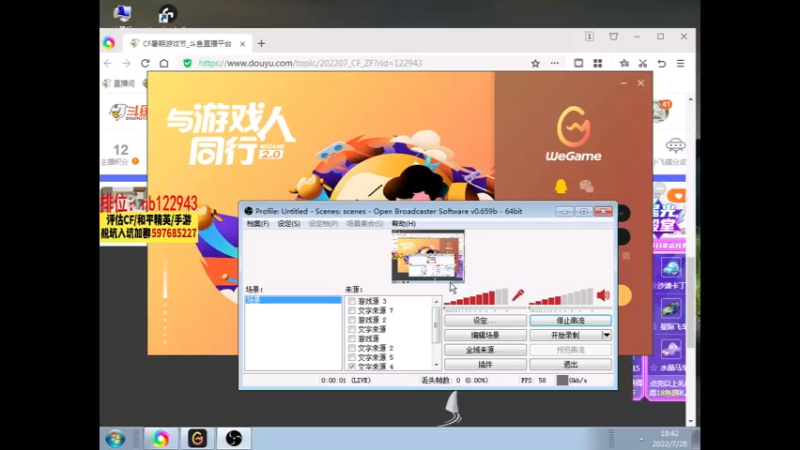
Task: Open the 帮助(H) menu in OBS
Action: point(404,223)
